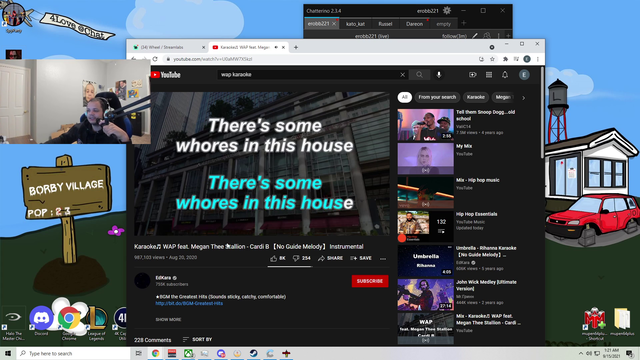
Task: Open the EdKara channel name link
Action: pos(163,278)
